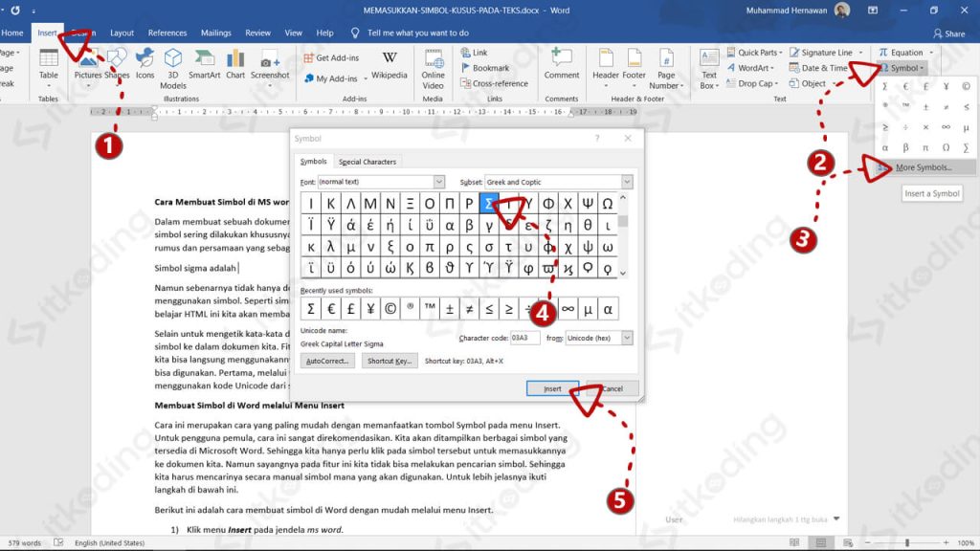Image resolution: width=980 pixels, height=551 pixels.
Task: Switch to Print Layout view in status bar
Action: pos(821,542)
